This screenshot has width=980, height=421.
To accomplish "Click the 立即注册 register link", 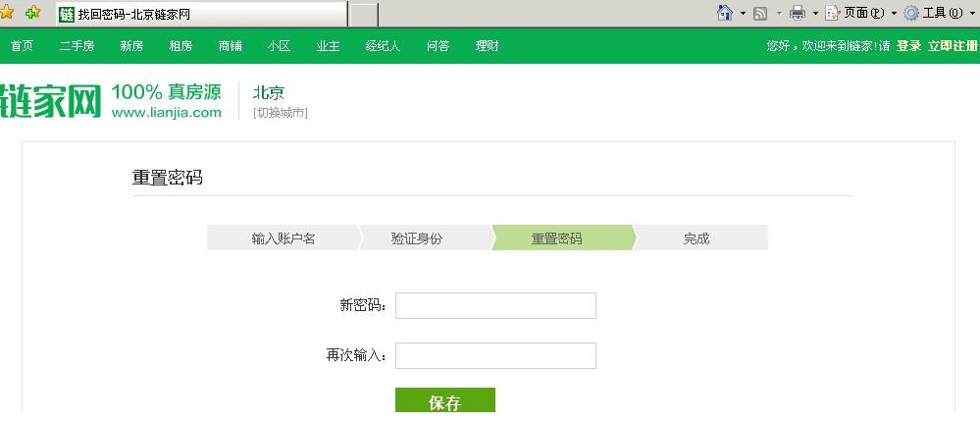I will click(953, 46).
